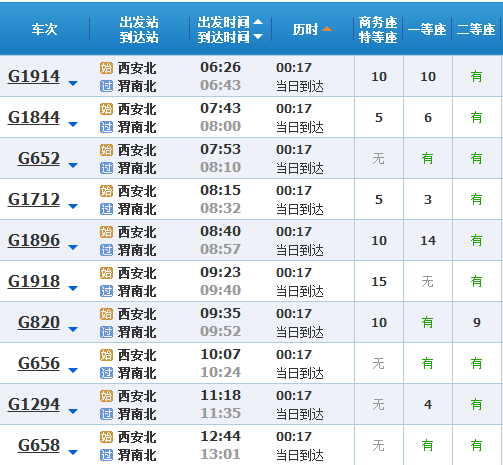
Task: Click the 始 origin icon for G1844
Action: click(x=106, y=109)
